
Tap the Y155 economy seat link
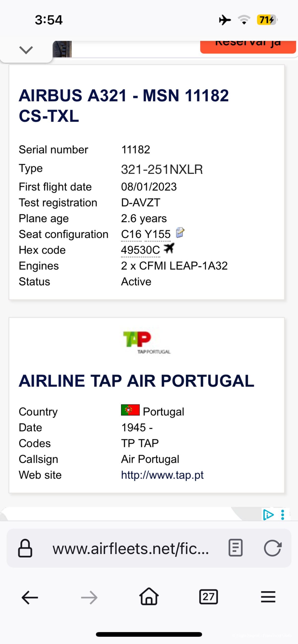[x=158, y=234]
